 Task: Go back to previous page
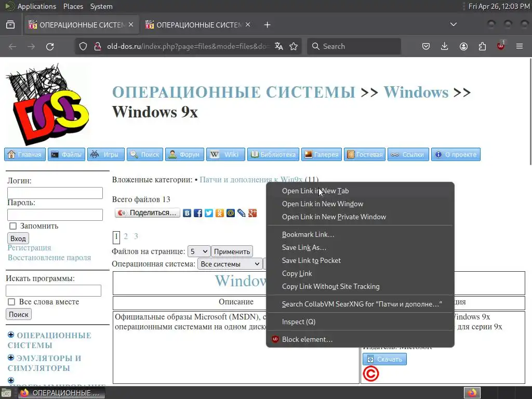point(12,46)
